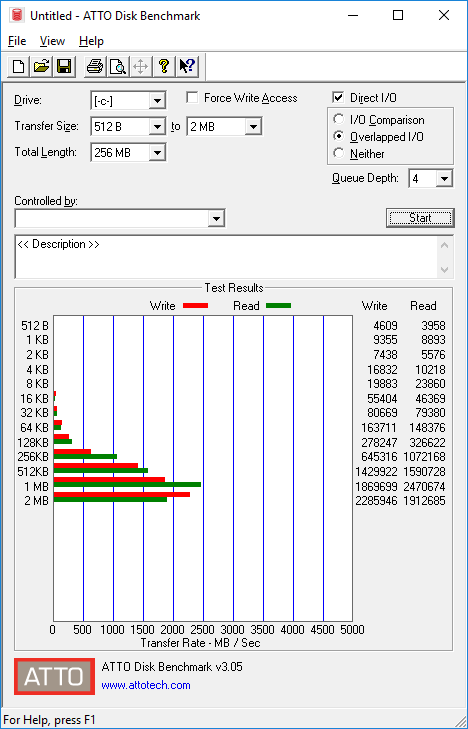468x729 pixels.
Task: Open the Drive [-c-] dropdown
Action: click(x=157, y=100)
